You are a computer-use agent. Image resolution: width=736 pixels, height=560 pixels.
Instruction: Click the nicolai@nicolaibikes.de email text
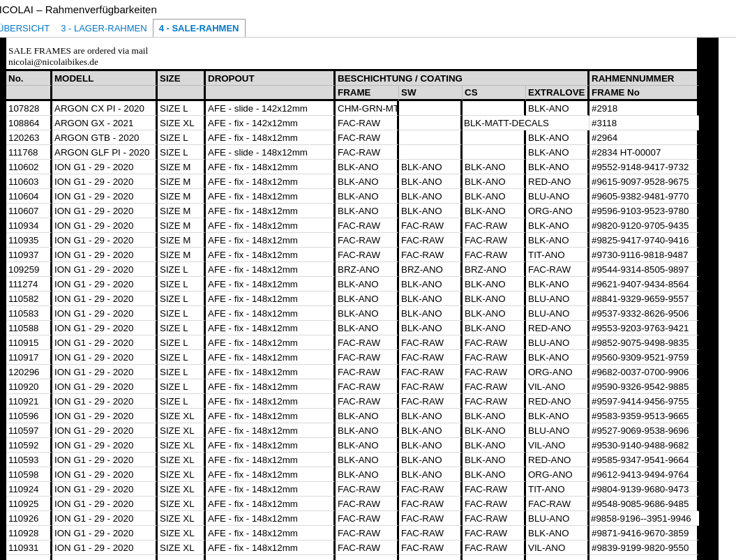tap(53, 62)
